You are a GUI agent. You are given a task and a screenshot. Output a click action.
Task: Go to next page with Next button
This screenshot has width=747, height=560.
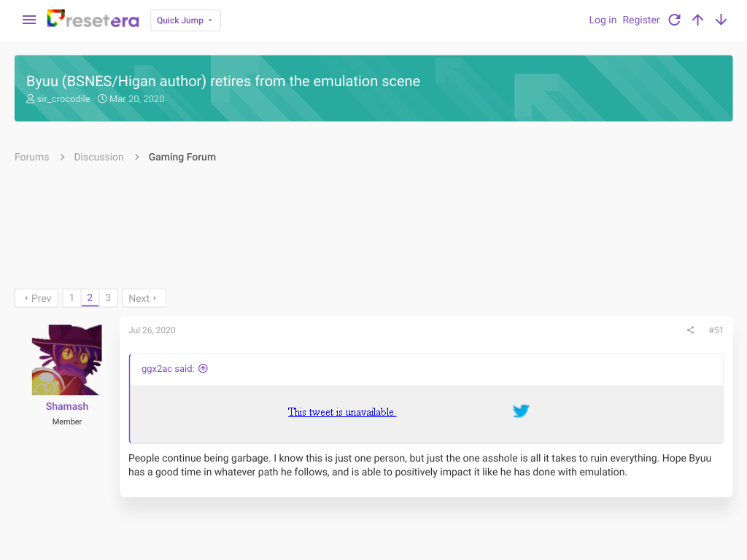tap(144, 298)
